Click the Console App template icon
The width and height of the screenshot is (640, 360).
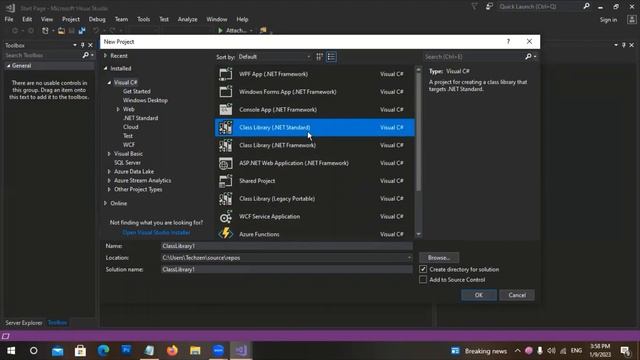(225, 109)
